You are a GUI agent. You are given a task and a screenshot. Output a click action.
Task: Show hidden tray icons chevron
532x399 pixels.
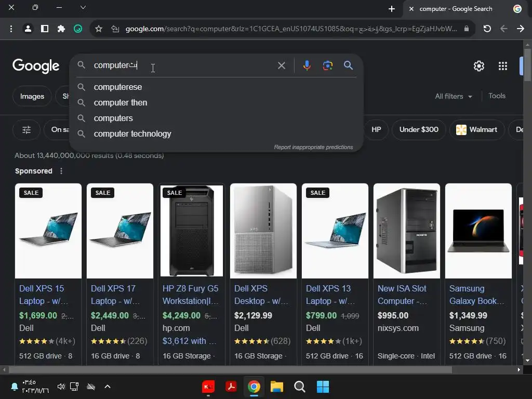[x=108, y=387]
